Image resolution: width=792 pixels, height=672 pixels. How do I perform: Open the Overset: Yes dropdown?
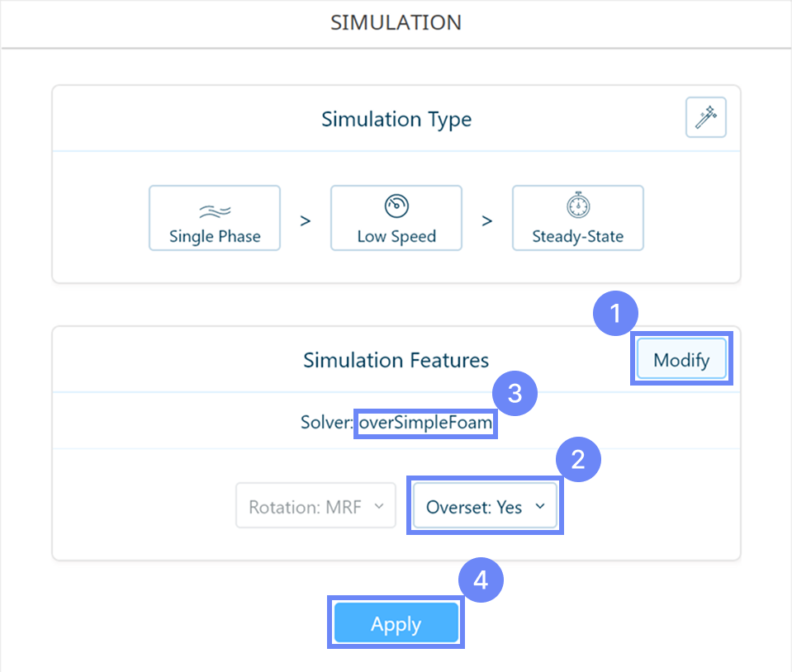[x=484, y=505]
